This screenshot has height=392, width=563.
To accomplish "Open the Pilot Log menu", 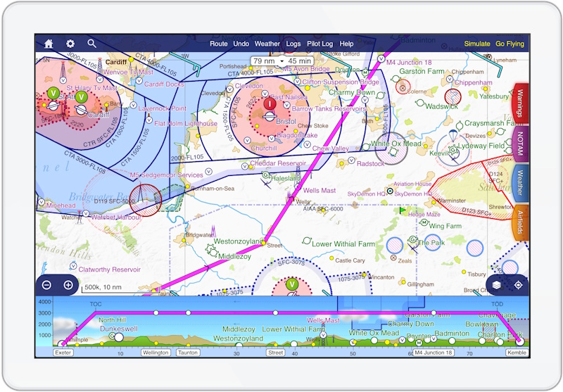I will (x=320, y=44).
